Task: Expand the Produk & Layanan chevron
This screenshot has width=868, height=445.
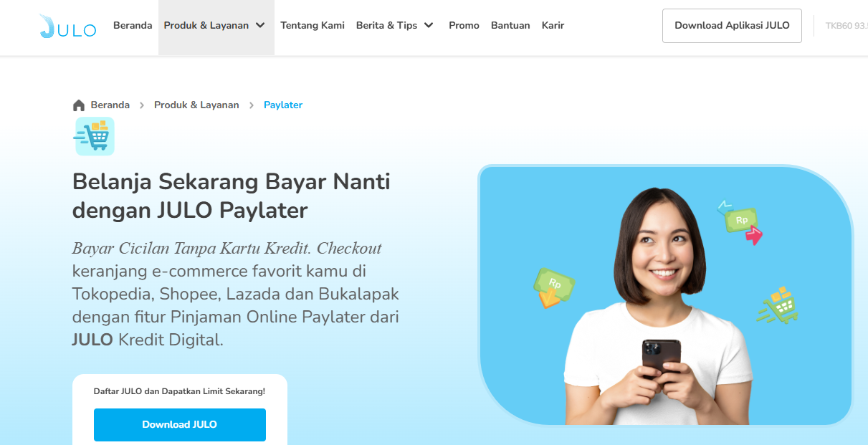Action: click(260, 25)
